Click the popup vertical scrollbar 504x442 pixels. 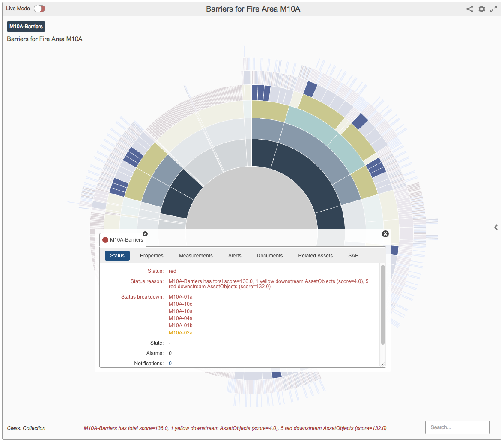pos(382,305)
